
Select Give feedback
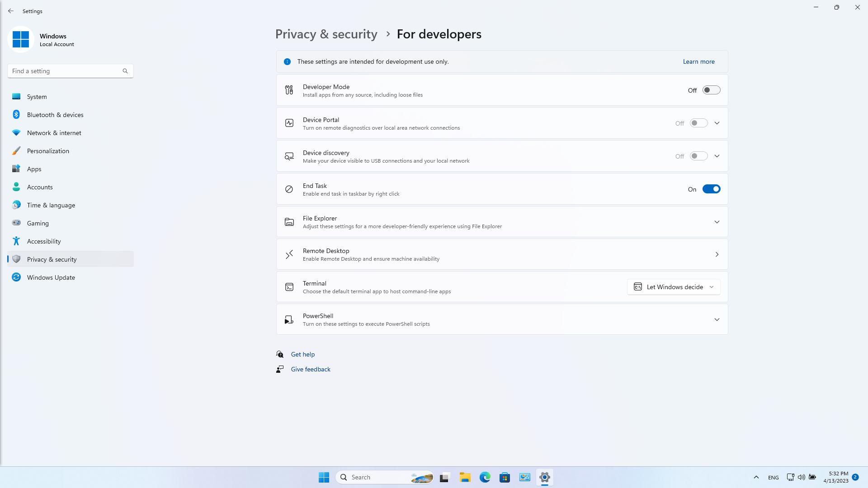coord(310,369)
